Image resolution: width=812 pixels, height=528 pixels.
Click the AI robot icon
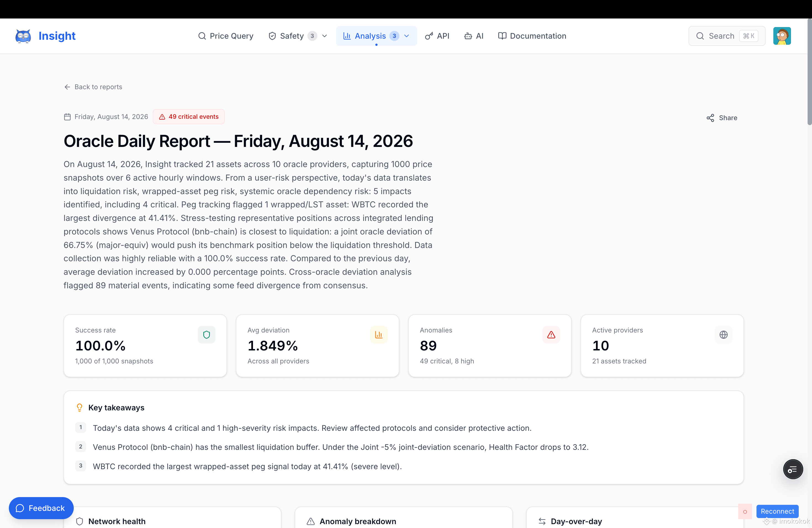point(468,36)
